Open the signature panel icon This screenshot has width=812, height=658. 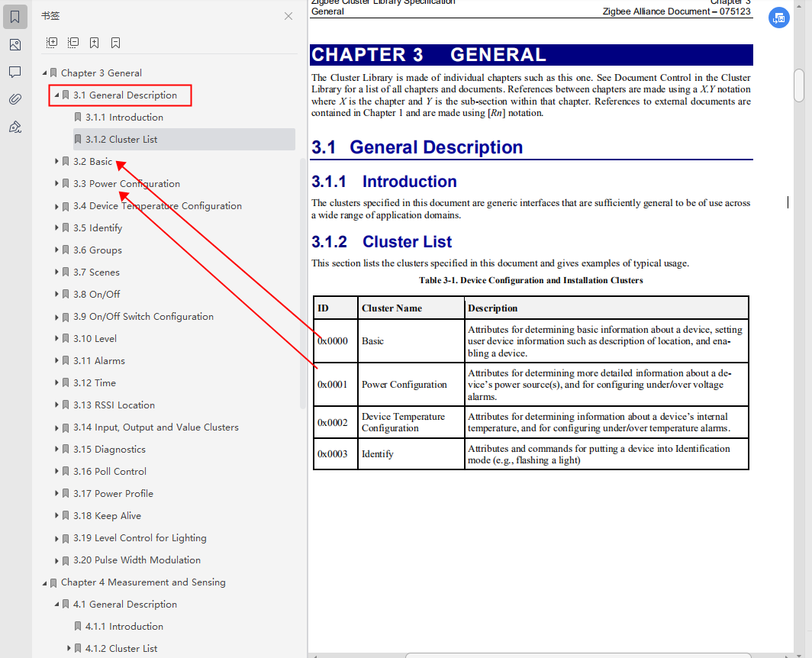point(14,127)
